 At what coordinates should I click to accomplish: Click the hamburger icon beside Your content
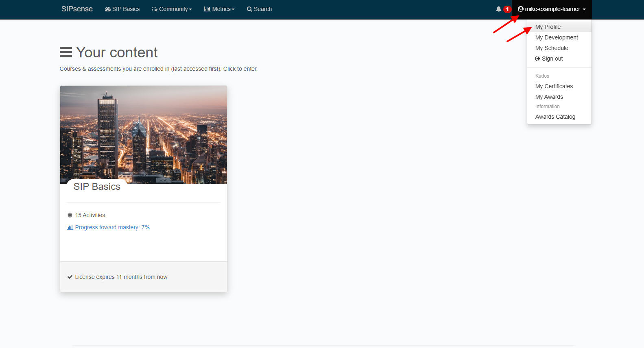pyautogui.click(x=66, y=52)
